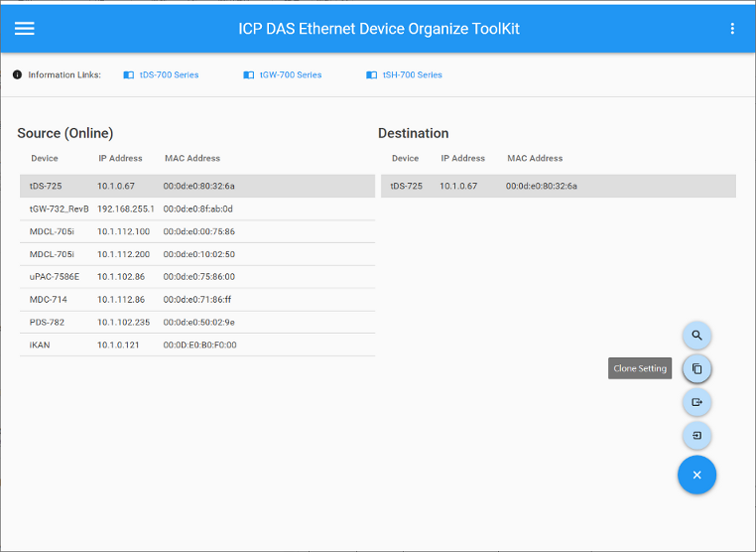Select MDCL-705i with IP 10.1.112.200
Screen dimensions: 756x552
[197, 254]
